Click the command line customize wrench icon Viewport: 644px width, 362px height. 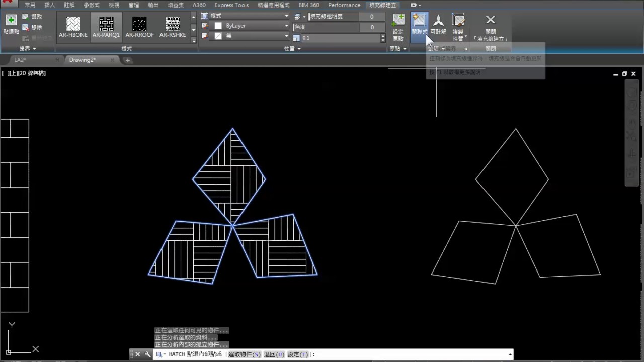tap(147, 354)
